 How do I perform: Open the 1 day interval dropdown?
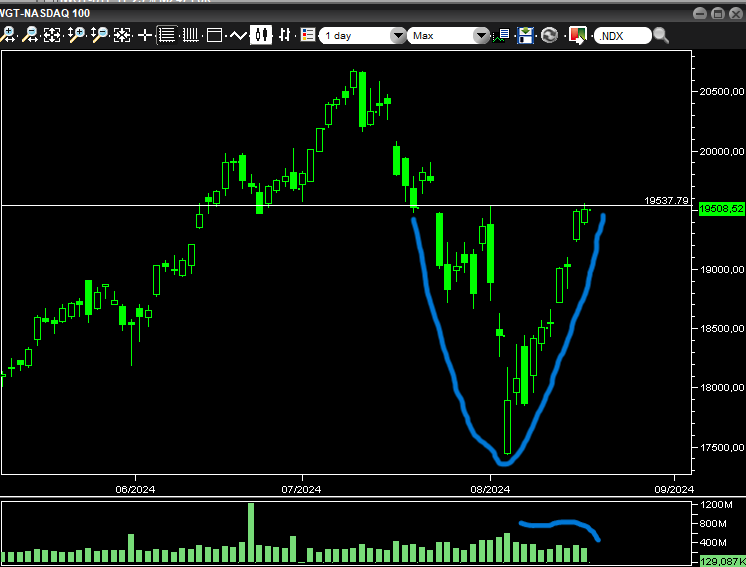(363, 36)
